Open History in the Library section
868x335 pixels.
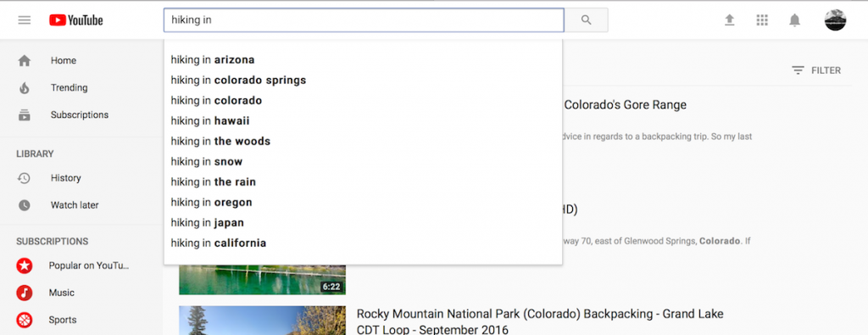[66, 178]
